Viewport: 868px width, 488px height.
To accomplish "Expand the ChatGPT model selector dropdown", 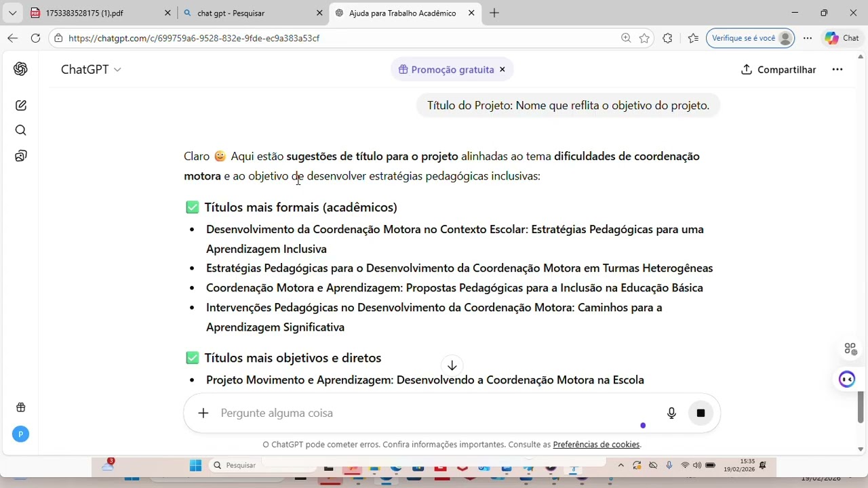I will pyautogui.click(x=91, y=69).
